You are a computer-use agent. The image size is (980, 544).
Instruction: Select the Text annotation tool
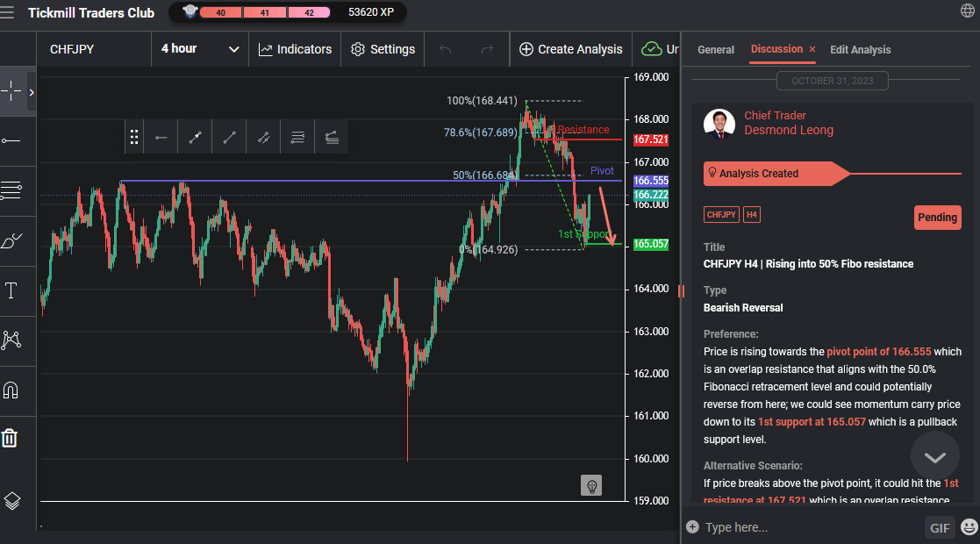coord(11,290)
